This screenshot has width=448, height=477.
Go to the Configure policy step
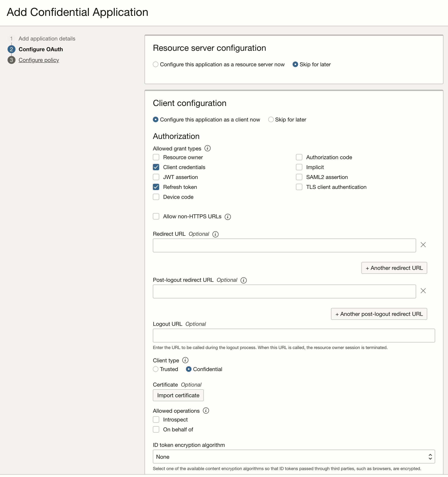click(39, 60)
